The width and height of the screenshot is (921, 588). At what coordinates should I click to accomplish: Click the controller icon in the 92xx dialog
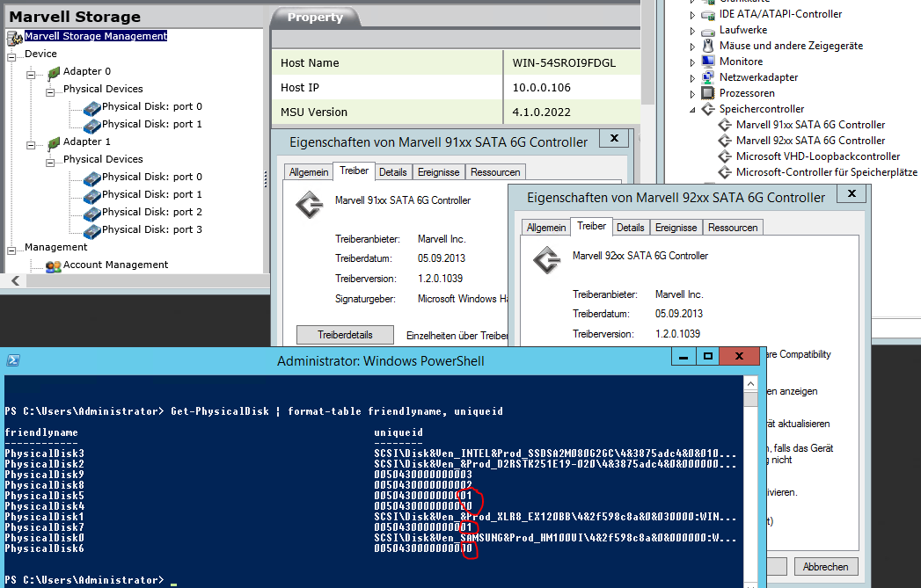pyautogui.click(x=547, y=260)
